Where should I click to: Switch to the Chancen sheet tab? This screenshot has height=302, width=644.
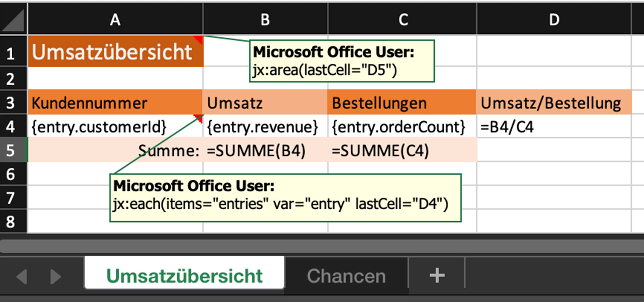pos(346,275)
